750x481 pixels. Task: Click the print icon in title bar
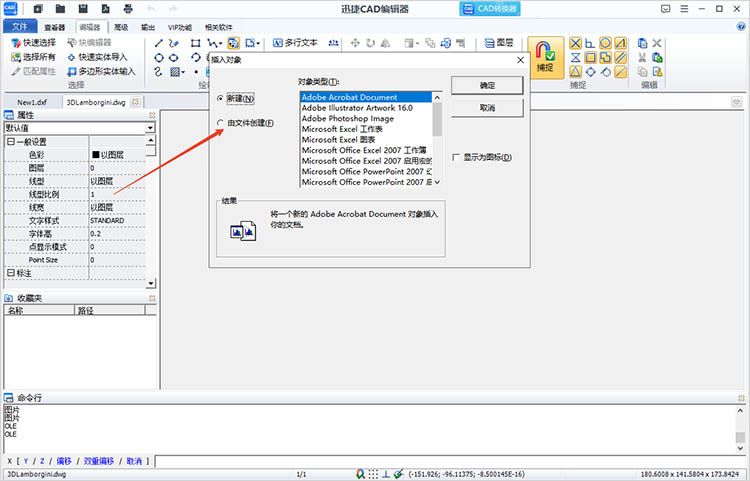tap(128, 9)
